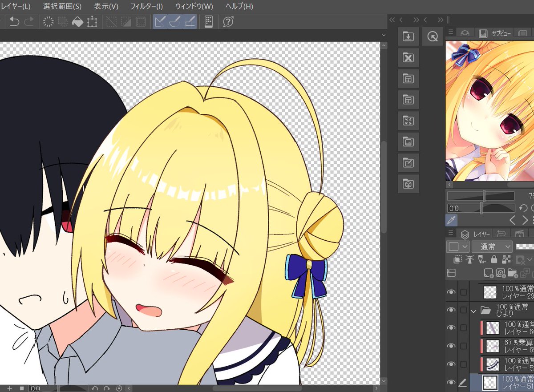The width and height of the screenshot is (534, 392).
Task: Open the 通常 blending mode dropdown
Action: coord(492,247)
